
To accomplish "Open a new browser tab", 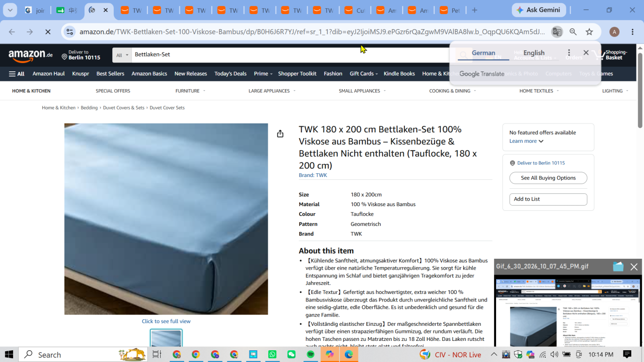I will (x=474, y=10).
